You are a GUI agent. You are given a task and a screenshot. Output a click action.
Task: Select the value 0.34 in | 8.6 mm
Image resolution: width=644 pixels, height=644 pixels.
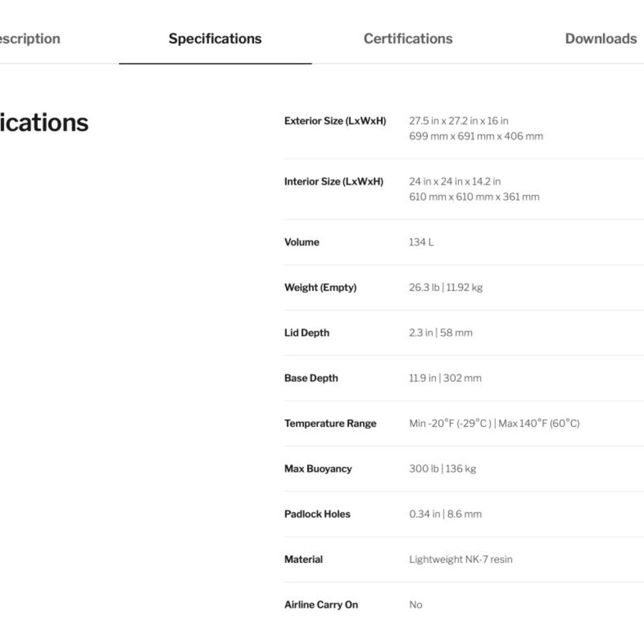(x=445, y=515)
